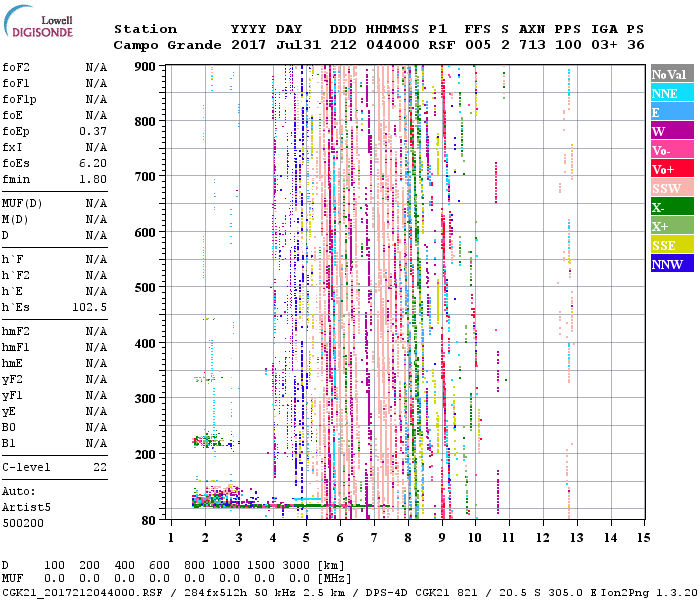Select the SSW light pink legend entry
Viewport: 700px width, 600px height.
(671, 188)
